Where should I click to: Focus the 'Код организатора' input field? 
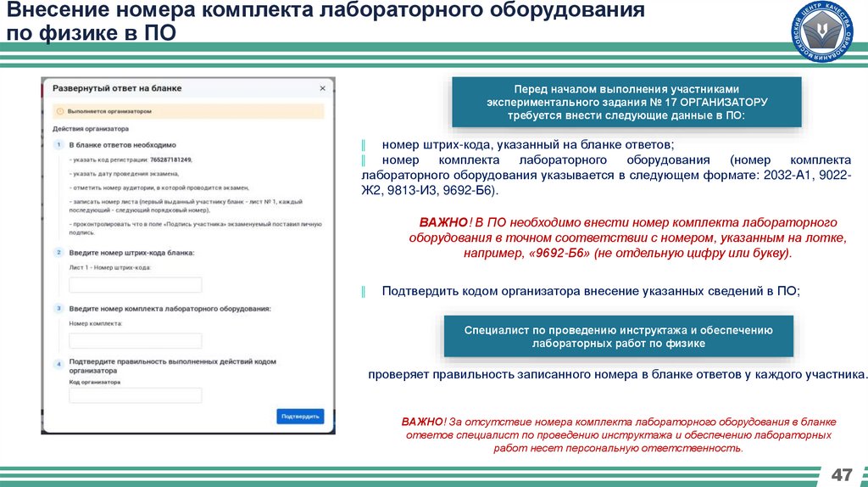136,395
